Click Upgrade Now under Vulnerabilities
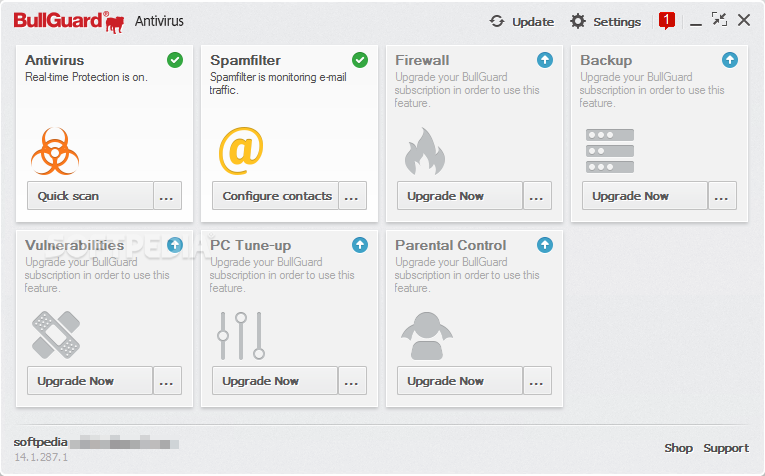The width and height of the screenshot is (765, 476). tap(90, 380)
